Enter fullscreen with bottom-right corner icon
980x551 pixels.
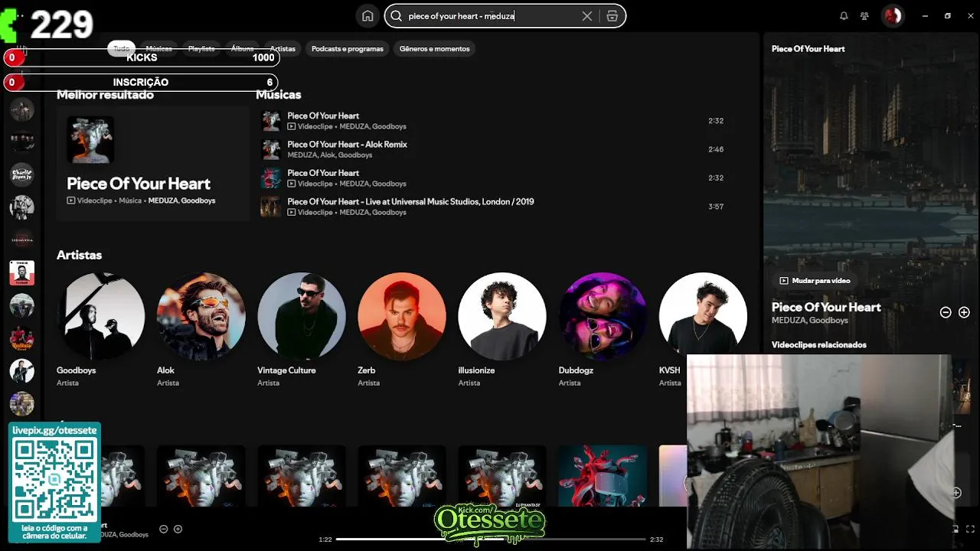pos(971,529)
